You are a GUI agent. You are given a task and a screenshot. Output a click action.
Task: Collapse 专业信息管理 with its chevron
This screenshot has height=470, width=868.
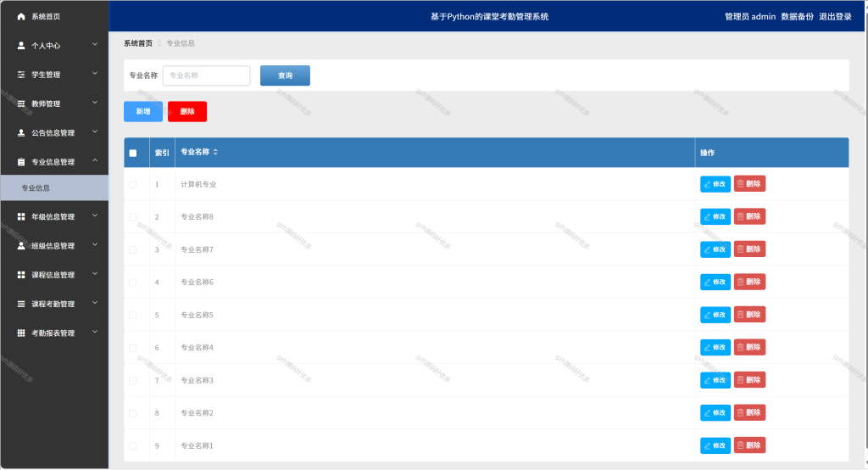(95, 160)
